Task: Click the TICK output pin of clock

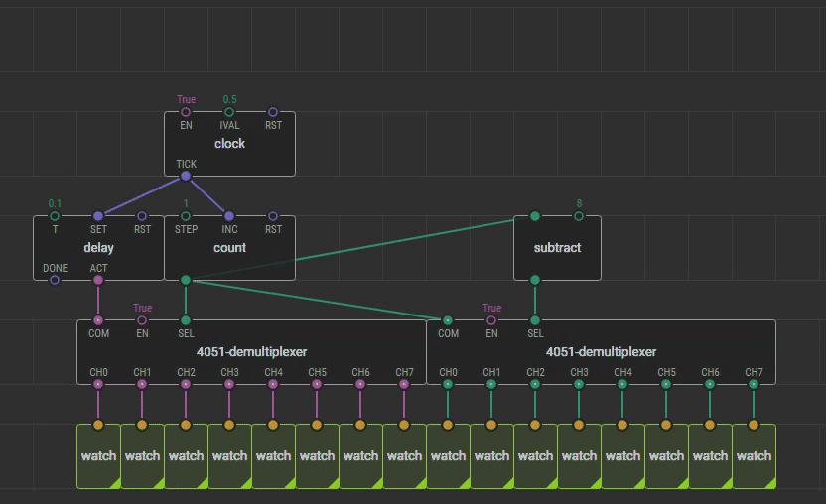Action: coord(186,176)
